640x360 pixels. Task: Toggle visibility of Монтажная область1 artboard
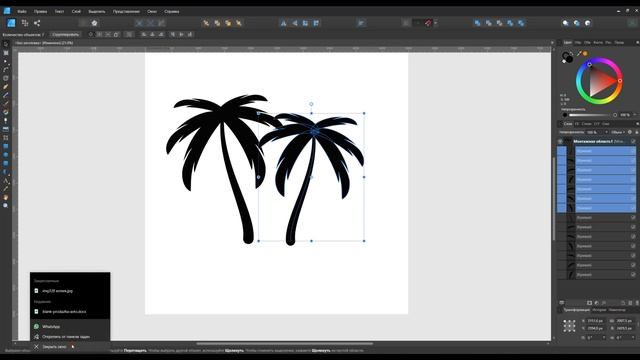point(633,141)
